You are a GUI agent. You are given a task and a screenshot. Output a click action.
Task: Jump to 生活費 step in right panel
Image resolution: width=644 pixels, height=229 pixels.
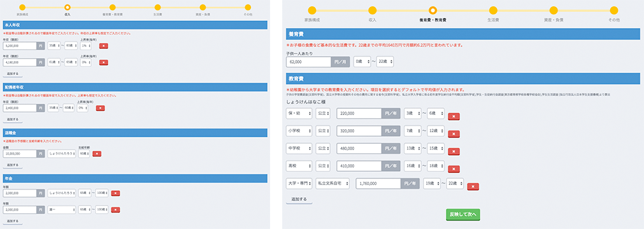point(493,11)
